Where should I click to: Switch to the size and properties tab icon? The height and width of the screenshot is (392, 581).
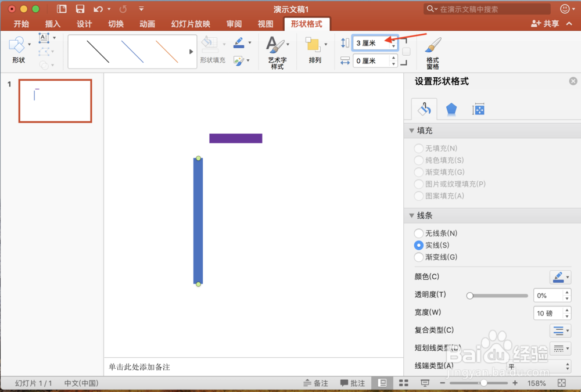(478, 109)
